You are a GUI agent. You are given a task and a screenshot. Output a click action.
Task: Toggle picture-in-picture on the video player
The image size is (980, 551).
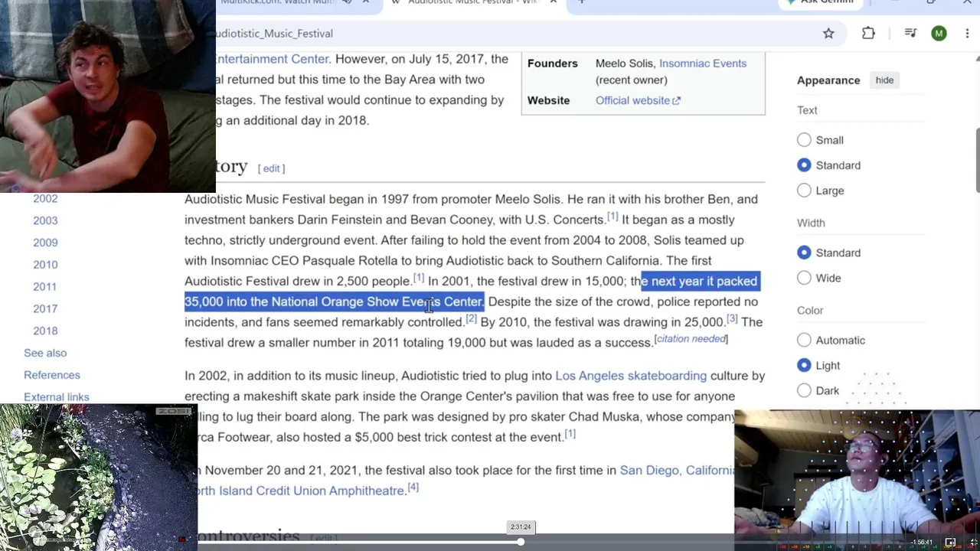(x=950, y=543)
